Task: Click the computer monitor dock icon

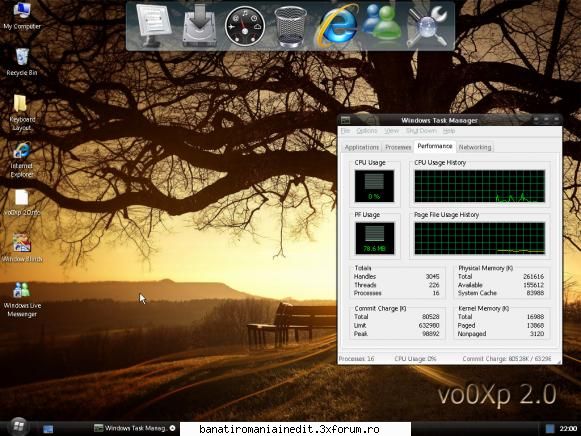Action: pyautogui.click(x=153, y=26)
